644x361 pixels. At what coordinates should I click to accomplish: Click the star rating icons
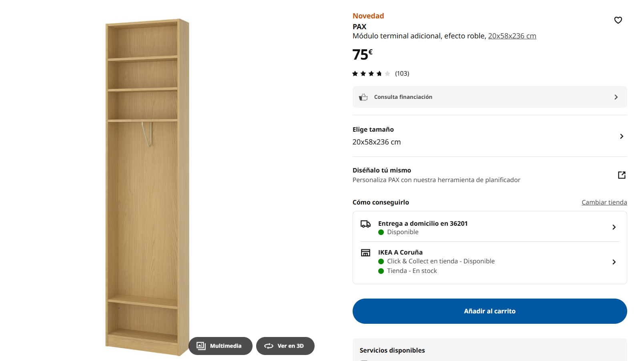coord(371,74)
